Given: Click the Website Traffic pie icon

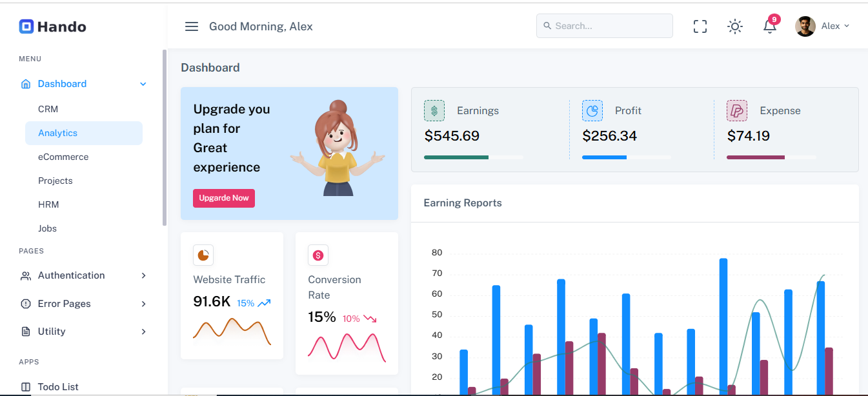Looking at the screenshot, I should [203, 255].
